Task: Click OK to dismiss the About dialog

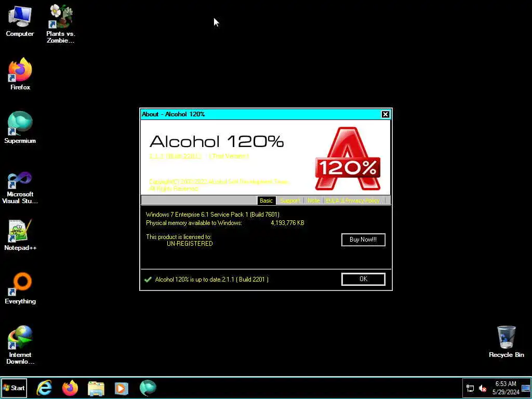Action: pos(363,279)
